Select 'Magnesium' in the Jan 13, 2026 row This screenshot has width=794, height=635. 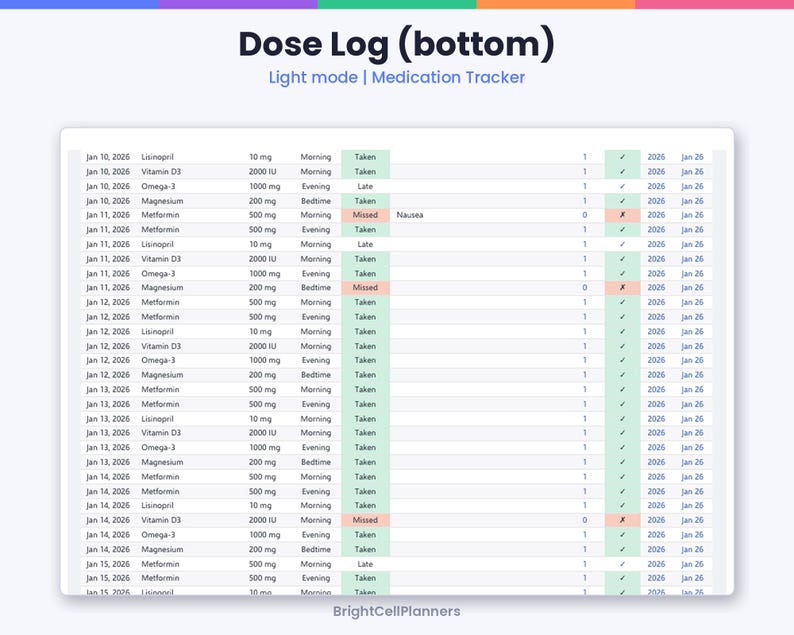162,462
